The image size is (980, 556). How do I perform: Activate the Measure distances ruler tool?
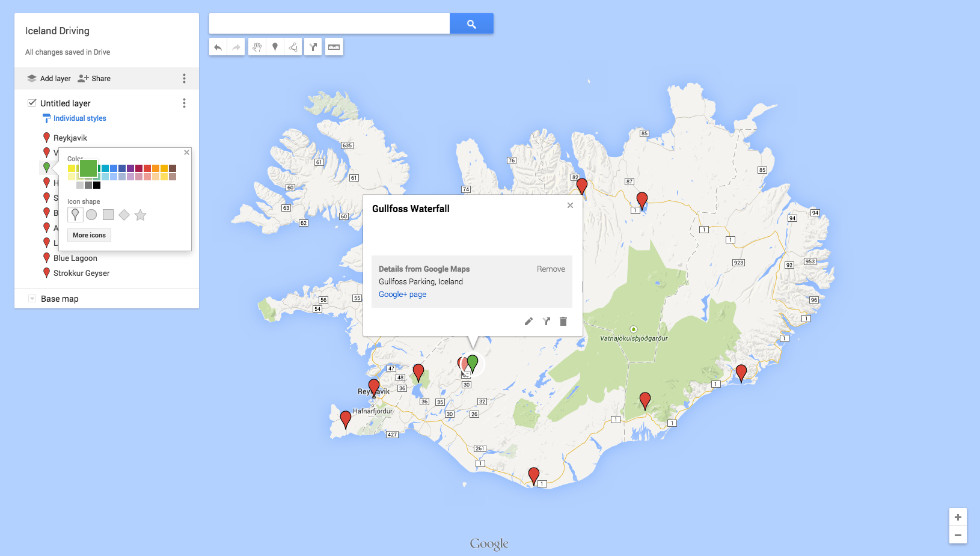click(334, 47)
